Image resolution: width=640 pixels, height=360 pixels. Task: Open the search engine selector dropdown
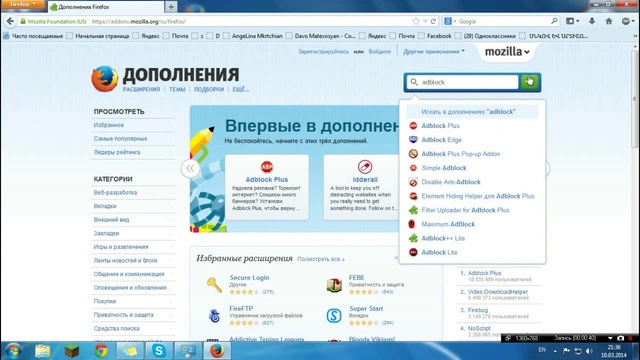[450, 21]
